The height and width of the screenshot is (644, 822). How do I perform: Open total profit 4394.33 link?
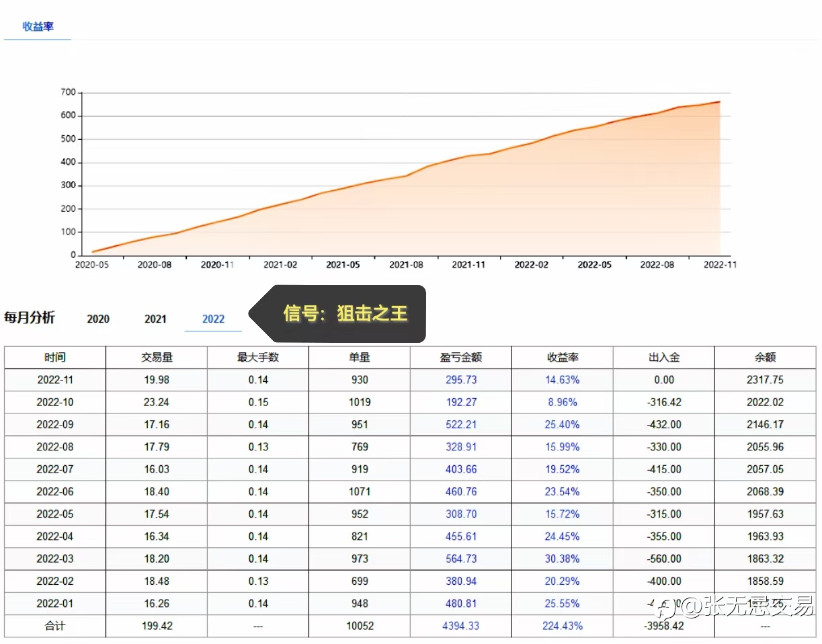[461, 626]
